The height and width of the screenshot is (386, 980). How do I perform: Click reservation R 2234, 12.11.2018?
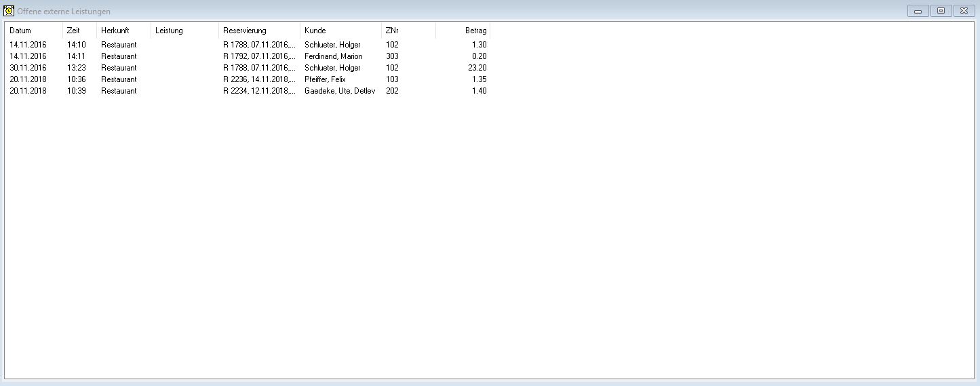(x=259, y=91)
